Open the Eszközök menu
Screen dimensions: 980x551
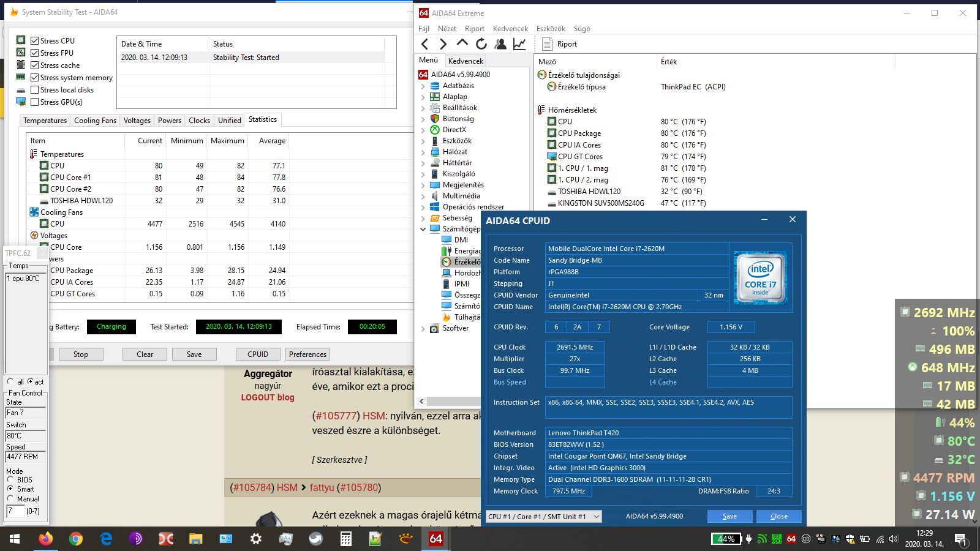(x=551, y=29)
